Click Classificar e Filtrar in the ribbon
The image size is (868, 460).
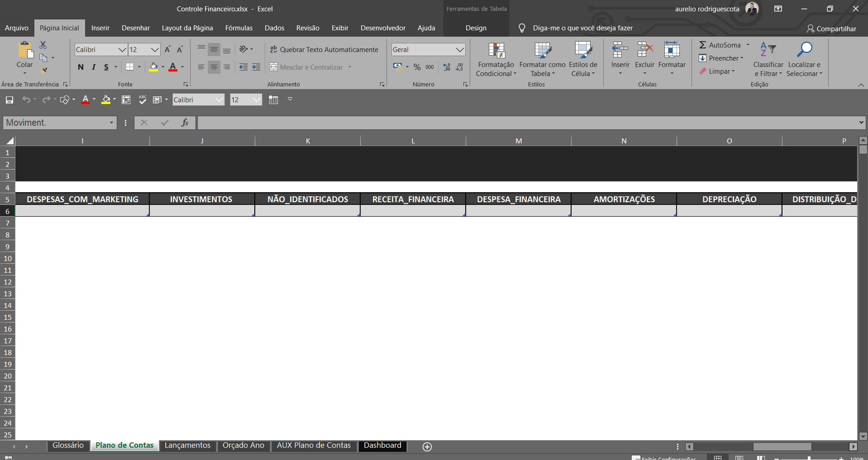768,58
